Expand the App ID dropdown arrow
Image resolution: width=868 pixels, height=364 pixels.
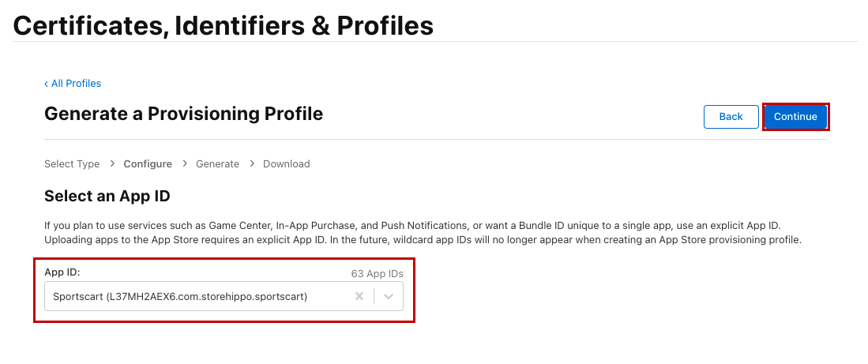[389, 297]
